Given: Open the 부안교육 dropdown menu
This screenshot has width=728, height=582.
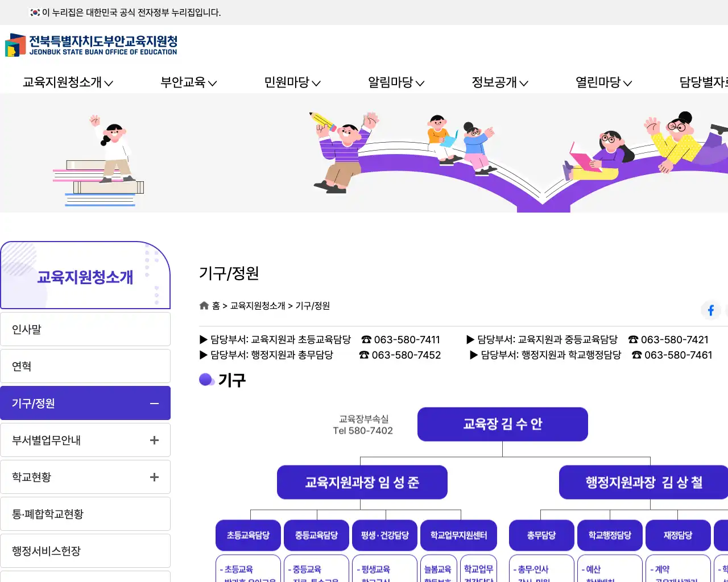Looking at the screenshot, I should [188, 82].
